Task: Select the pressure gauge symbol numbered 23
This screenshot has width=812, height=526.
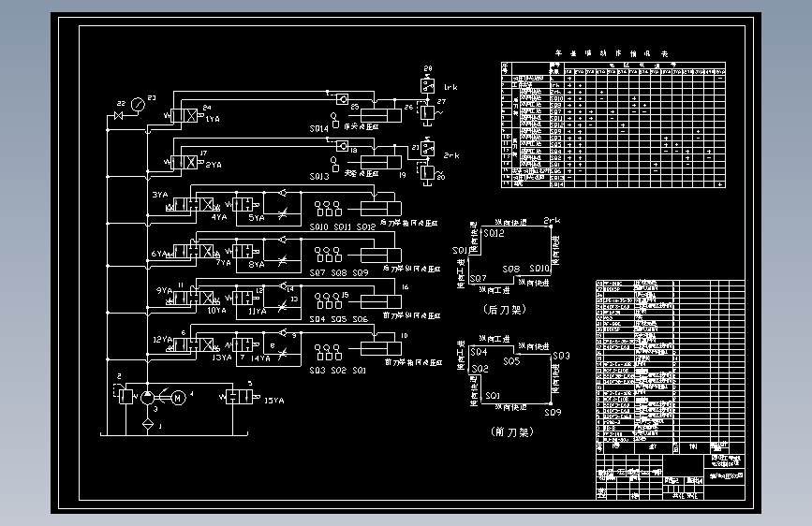Action: (x=139, y=105)
